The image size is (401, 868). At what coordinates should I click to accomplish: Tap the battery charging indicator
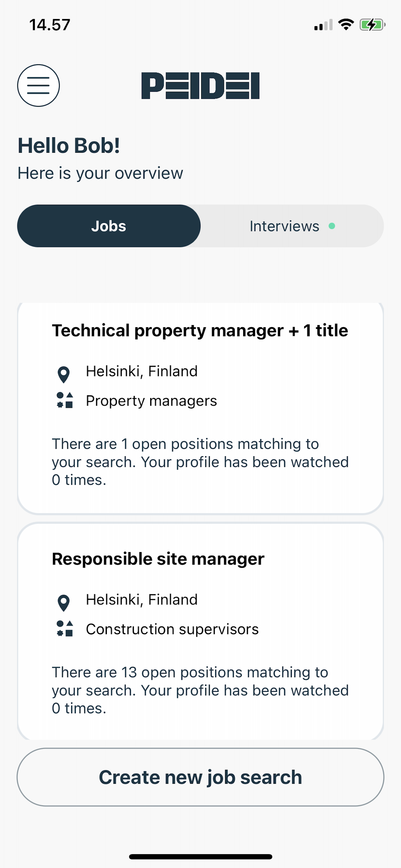(372, 25)
